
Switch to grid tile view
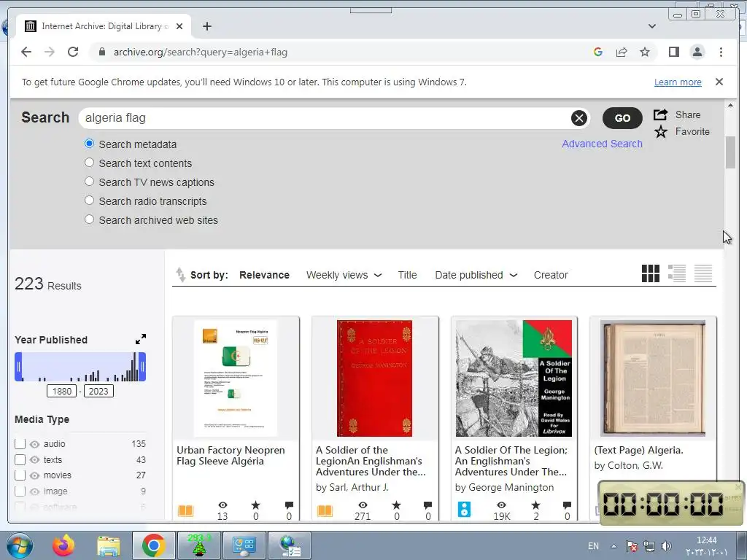[650, 274]
